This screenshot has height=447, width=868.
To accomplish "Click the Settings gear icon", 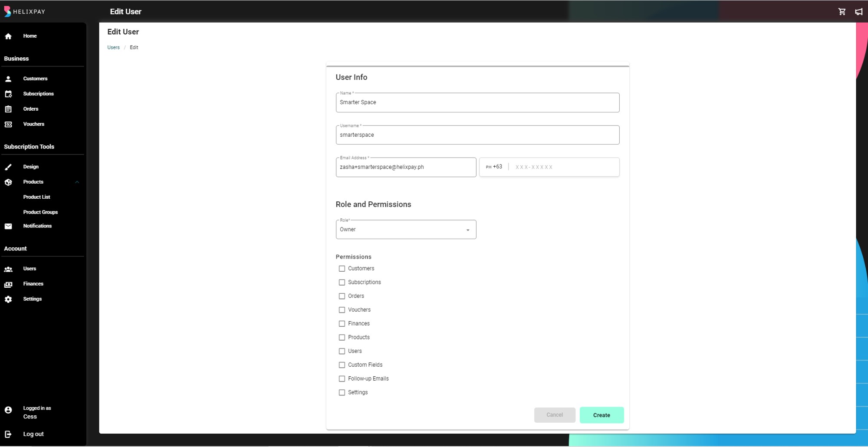I will coord(8,299).
